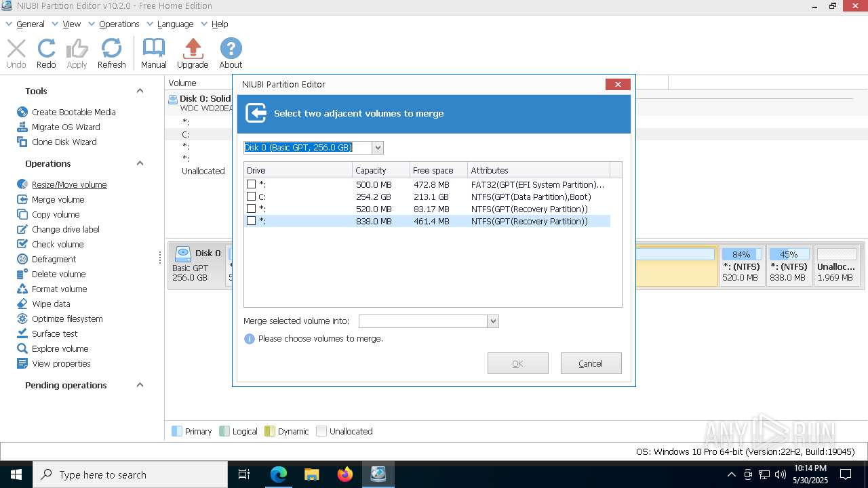This screenshot has height=488, width=868.
Task: Click the View properties icon
Action: [22, 363]
